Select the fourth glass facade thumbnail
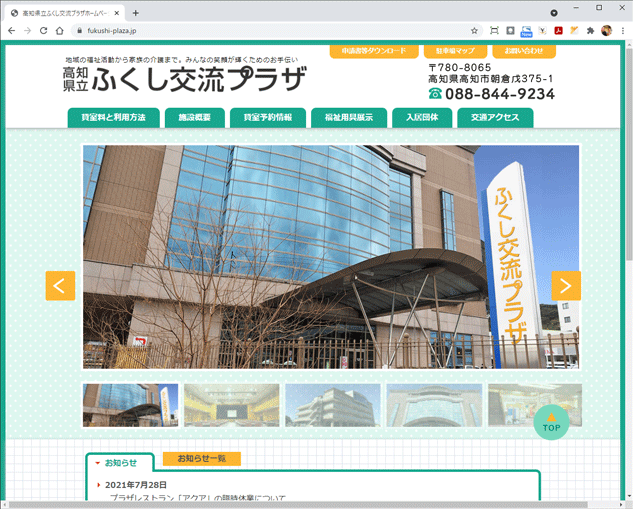Screen dimensions: 633x509 pyautogui.click(x=434, y=405)
